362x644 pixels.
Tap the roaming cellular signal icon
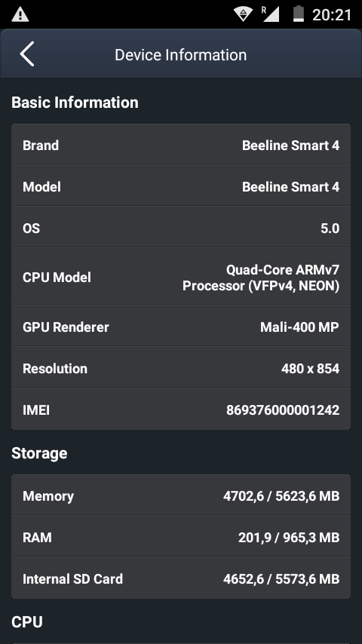[x=271, y=14]
